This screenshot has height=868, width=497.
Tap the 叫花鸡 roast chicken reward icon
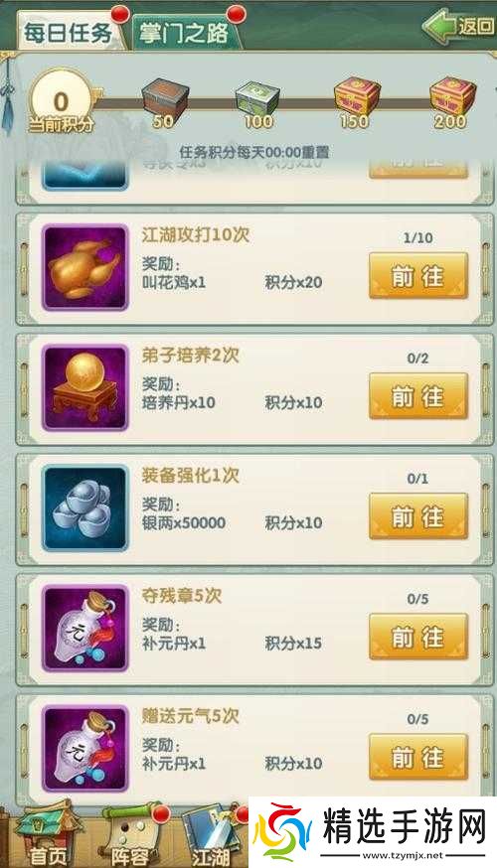click(x=85, y=267)
